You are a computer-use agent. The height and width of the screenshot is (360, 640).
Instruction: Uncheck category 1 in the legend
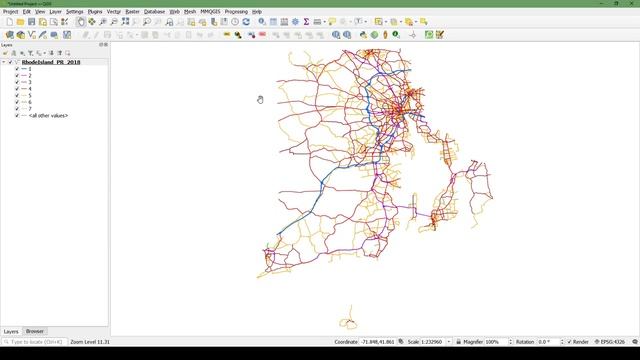(x=17, y=69)
